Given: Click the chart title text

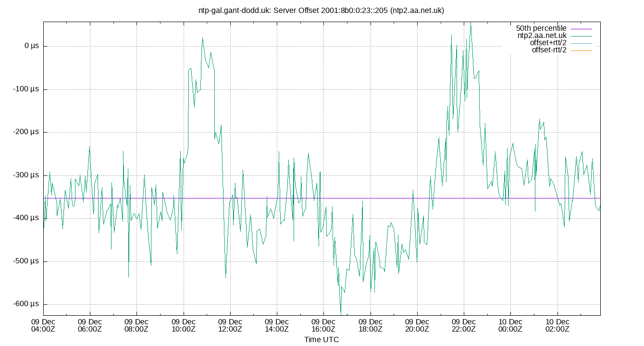Looking at the screenshot, I should [322, 10].
